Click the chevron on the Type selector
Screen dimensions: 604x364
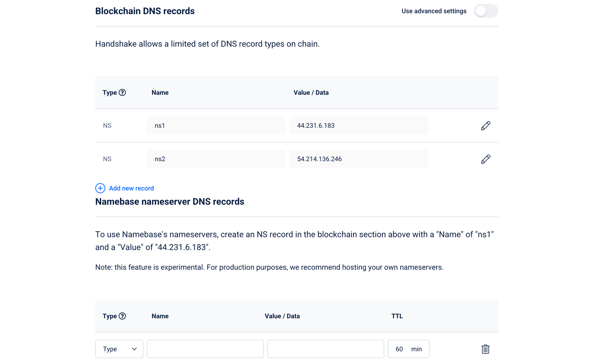(x=134, y=349)
